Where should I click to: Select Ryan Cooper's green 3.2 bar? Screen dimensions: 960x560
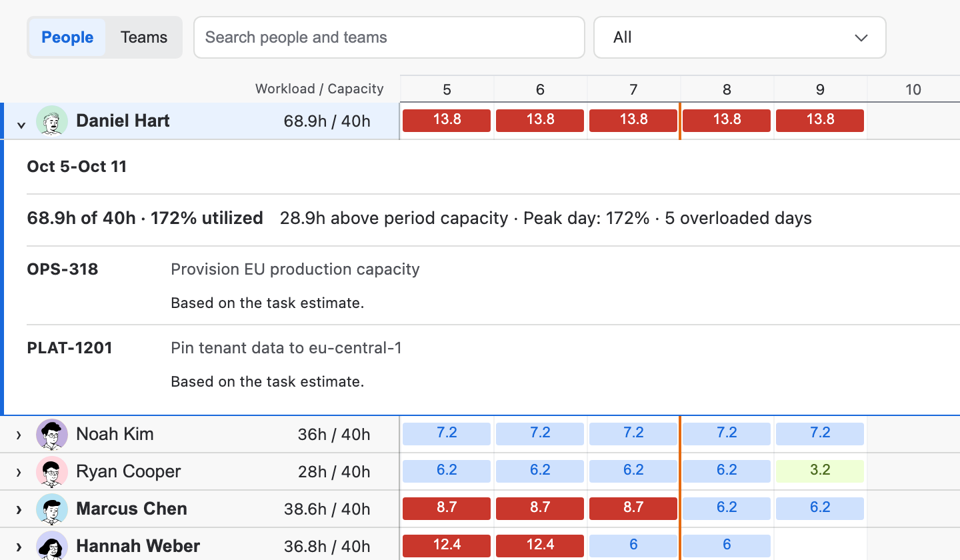click(820, 471)
